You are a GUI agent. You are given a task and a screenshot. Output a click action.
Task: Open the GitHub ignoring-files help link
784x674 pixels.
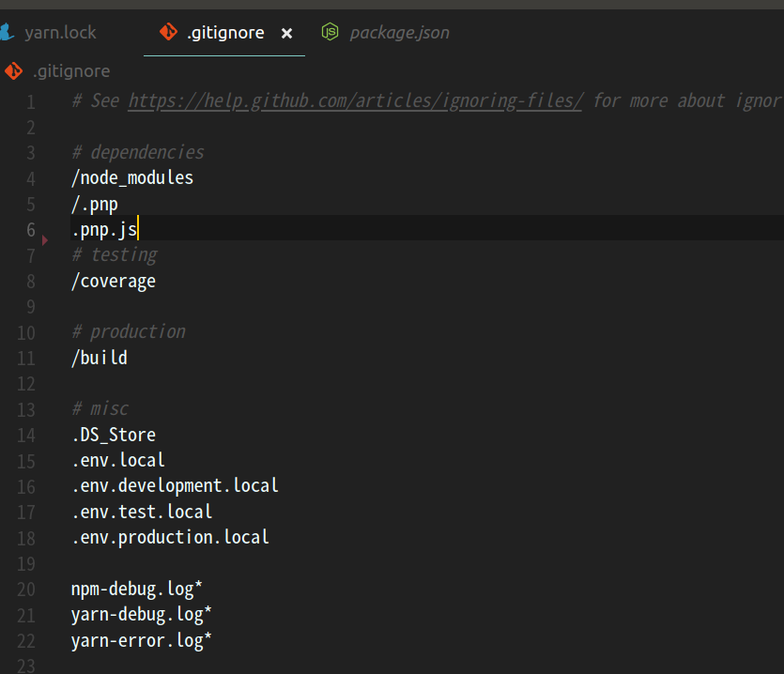pyautogui.click(x=355, y=100)
